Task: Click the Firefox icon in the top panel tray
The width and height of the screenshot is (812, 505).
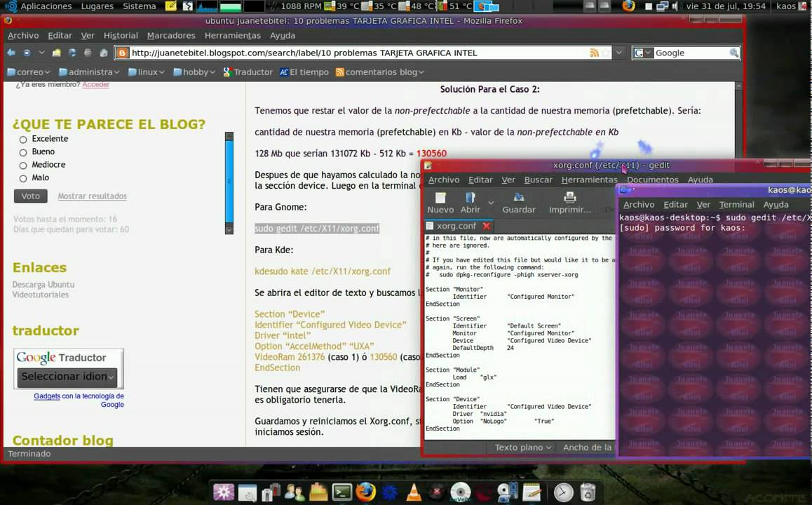Action: pyautogui.click(x=628, y=6)
